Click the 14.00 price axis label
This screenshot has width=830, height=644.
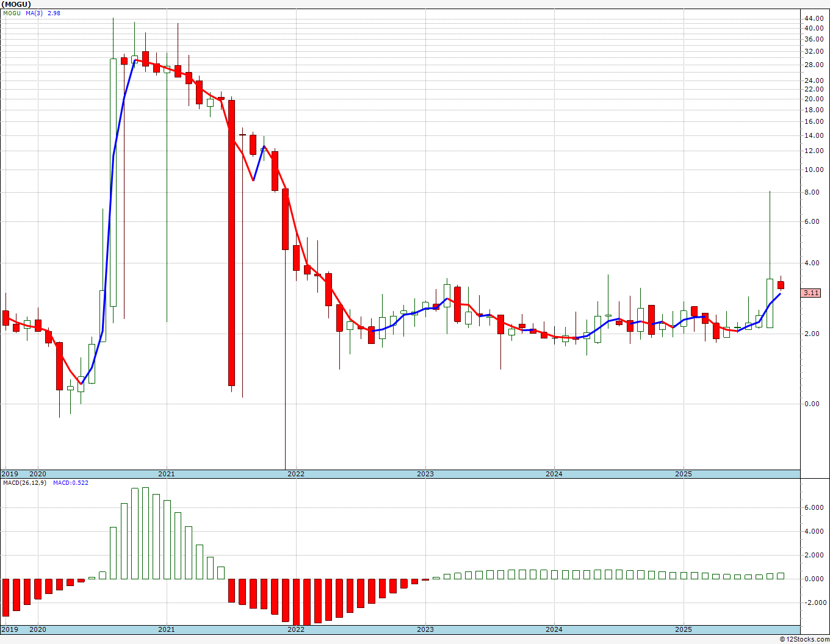click(814, 135)
